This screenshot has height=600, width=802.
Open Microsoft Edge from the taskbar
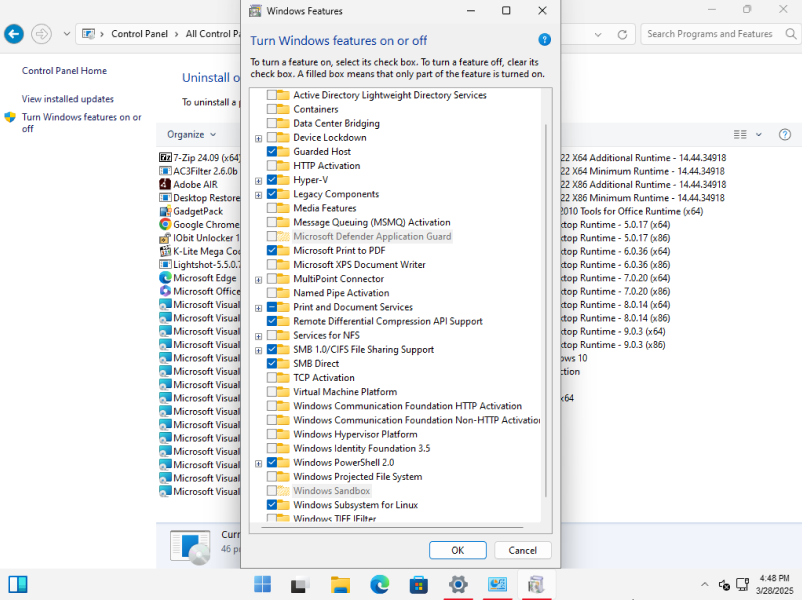(x=380, y=584)
